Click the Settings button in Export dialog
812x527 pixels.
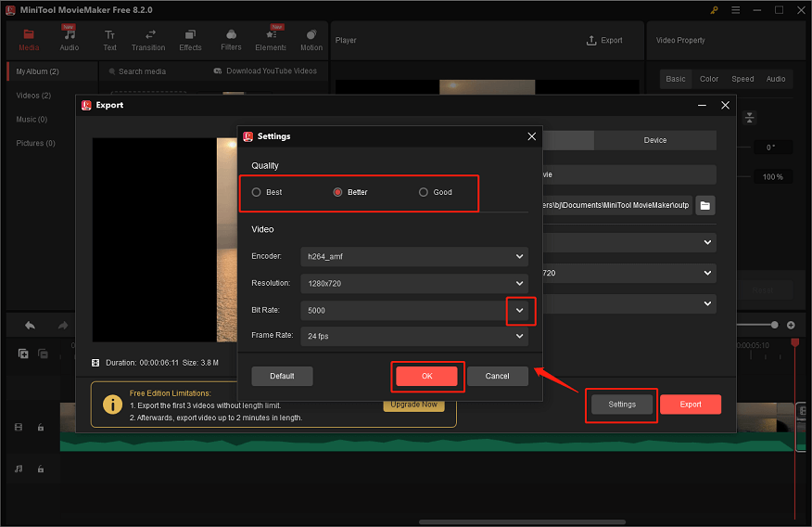tap(622, 405)
